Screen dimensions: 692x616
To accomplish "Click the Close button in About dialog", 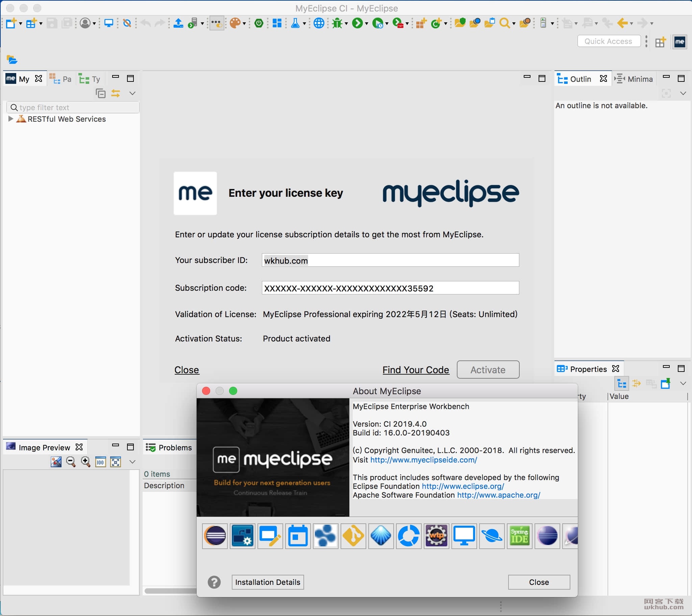I will pos(539,582).
